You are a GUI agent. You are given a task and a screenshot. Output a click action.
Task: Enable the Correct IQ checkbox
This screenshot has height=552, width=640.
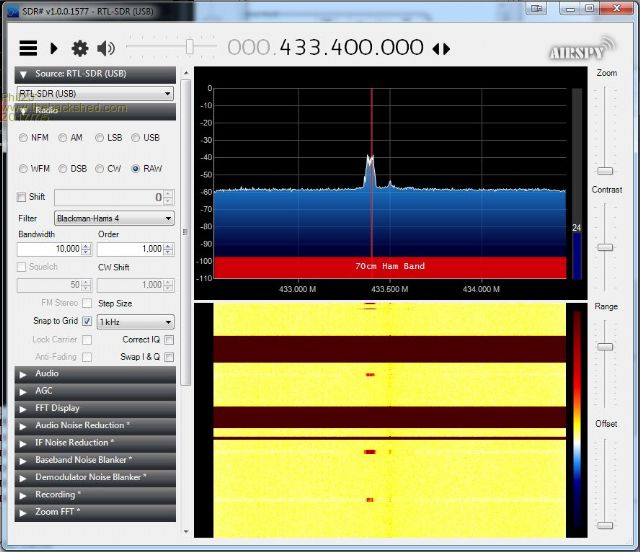tap(169, 340)
